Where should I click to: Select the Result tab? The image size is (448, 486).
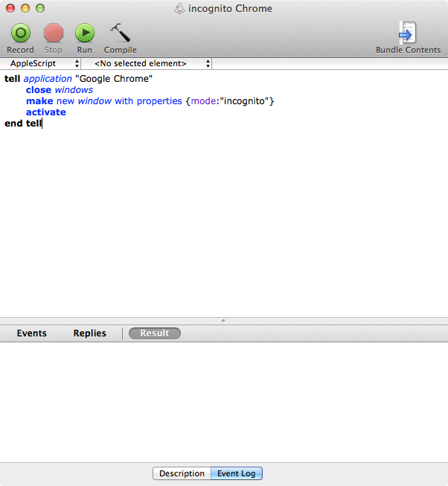coord(155,333)
